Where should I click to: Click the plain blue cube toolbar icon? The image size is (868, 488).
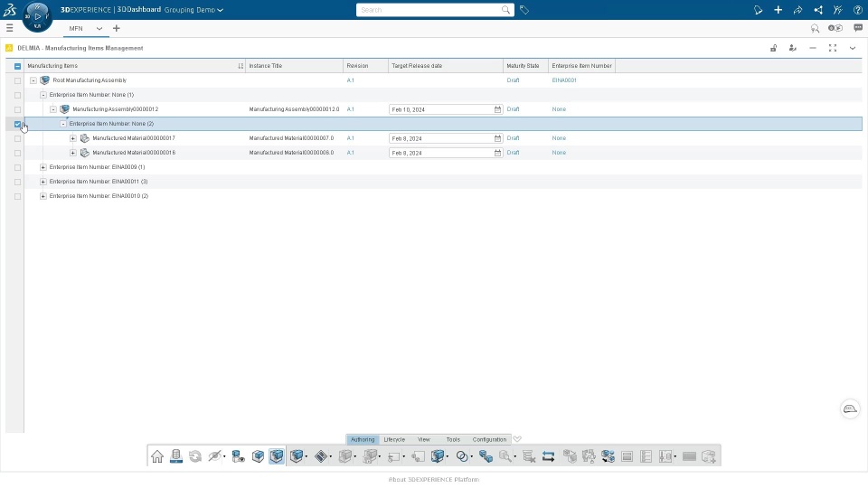click(258, 456)
